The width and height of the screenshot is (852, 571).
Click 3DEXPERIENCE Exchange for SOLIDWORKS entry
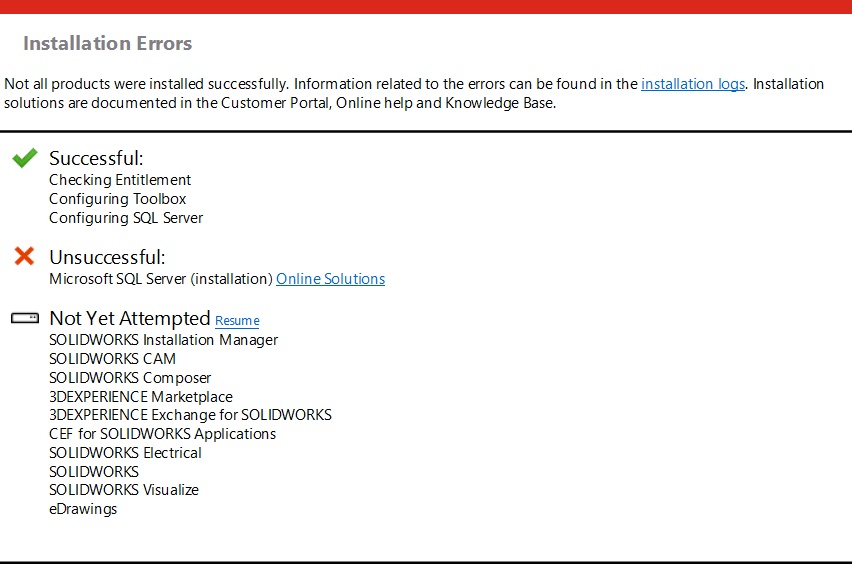190,415
